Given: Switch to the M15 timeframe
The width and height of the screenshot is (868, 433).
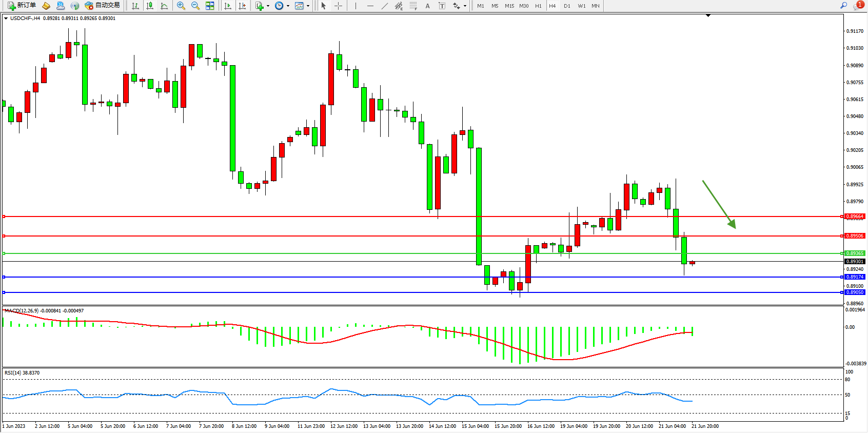Looking at the screenshot, I should [509, 6].
